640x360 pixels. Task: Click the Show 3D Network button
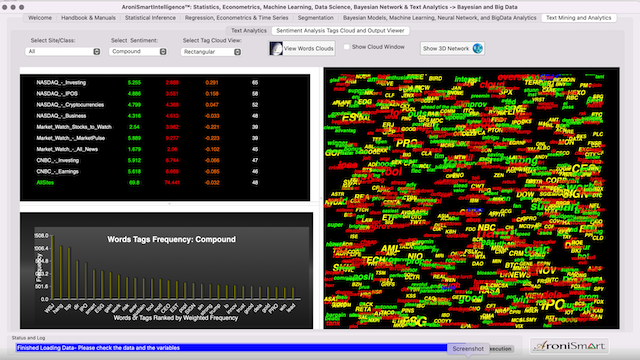(x=452, y=49)
